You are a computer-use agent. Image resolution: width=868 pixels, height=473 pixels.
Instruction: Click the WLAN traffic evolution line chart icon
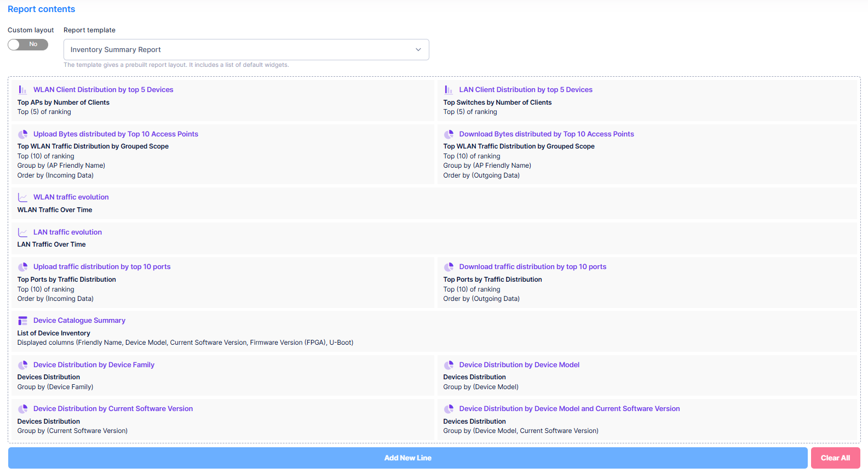click(22, 197)
